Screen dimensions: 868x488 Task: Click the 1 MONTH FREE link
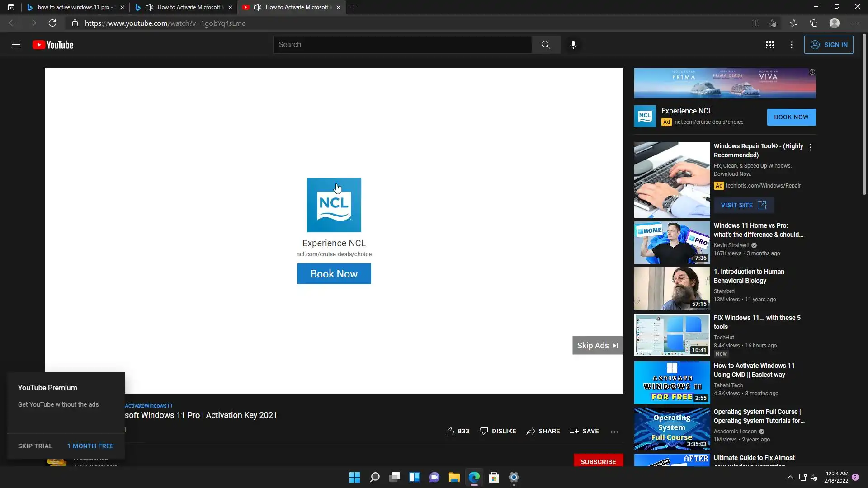(x=90, y=446)
